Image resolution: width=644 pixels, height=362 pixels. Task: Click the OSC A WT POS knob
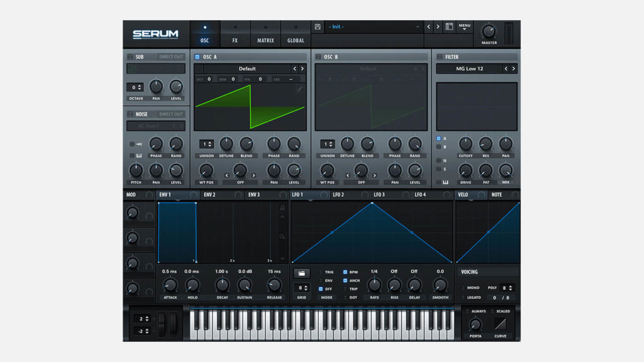click(x=206, y=170)
